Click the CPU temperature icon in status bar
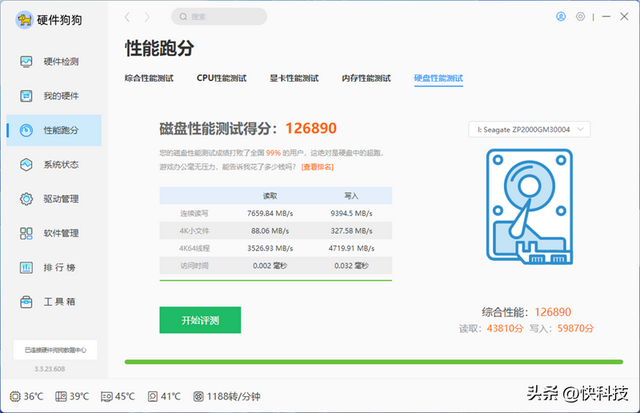 point(14,396)
